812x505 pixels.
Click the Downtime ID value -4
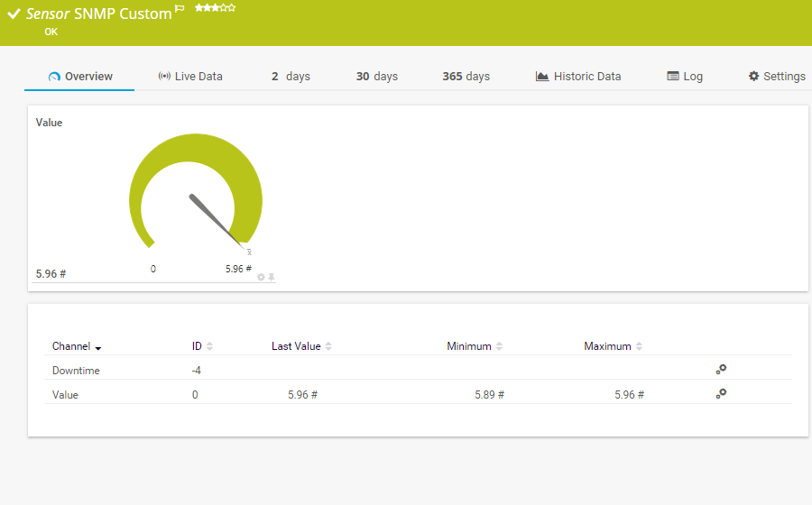pos(197,371)
